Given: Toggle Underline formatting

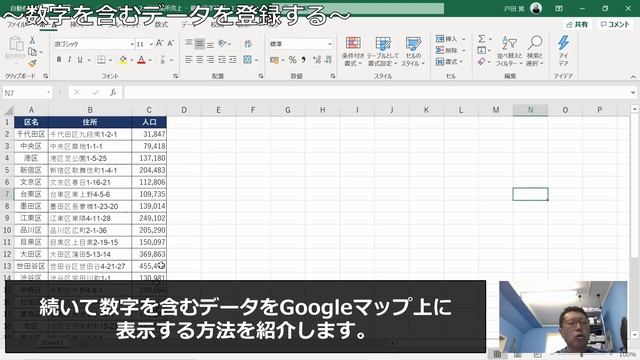Looking at the screenshot, I should (80, 60).
